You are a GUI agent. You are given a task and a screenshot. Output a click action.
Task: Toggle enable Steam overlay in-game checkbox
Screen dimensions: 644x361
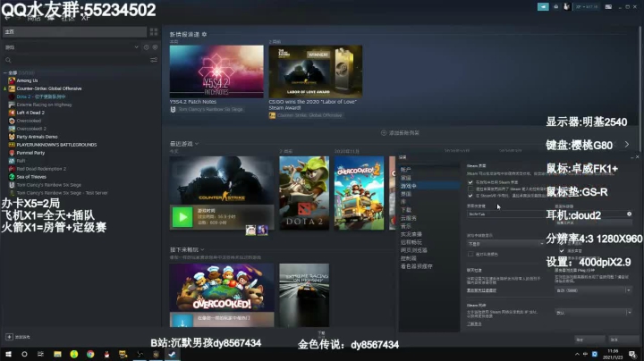tap(470, 182)
